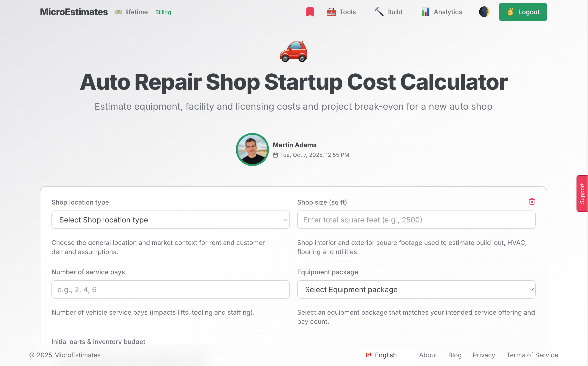Screen dimensions: 588x366
Task: Open the Tools menu
Action: click(347, 12)
